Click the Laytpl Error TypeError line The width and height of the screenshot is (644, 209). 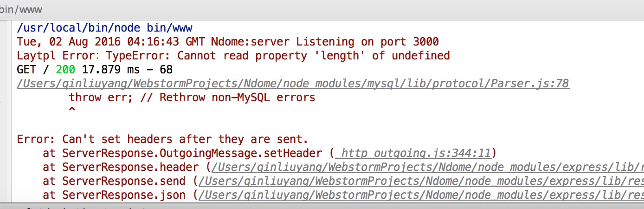tap(233, 56)
